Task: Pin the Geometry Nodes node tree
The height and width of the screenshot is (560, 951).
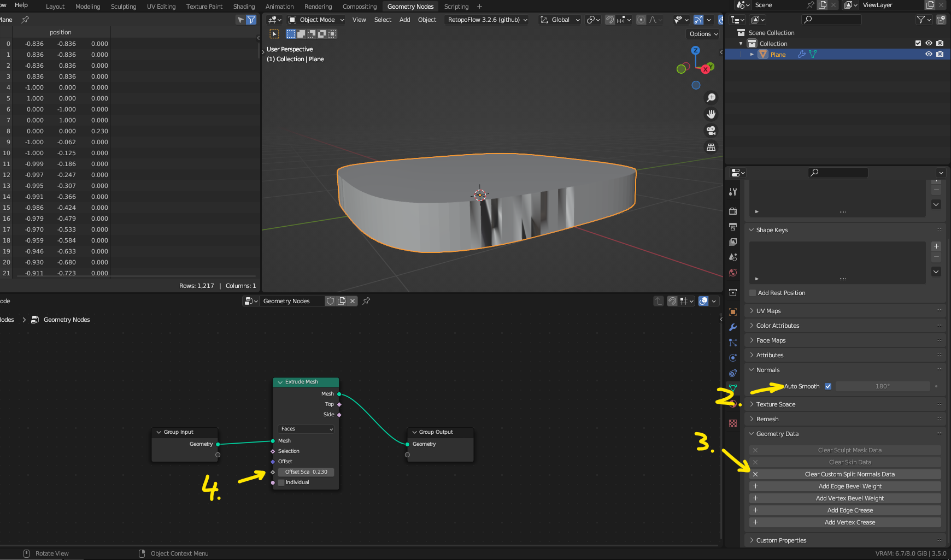Action: click(x=366, y=301)
